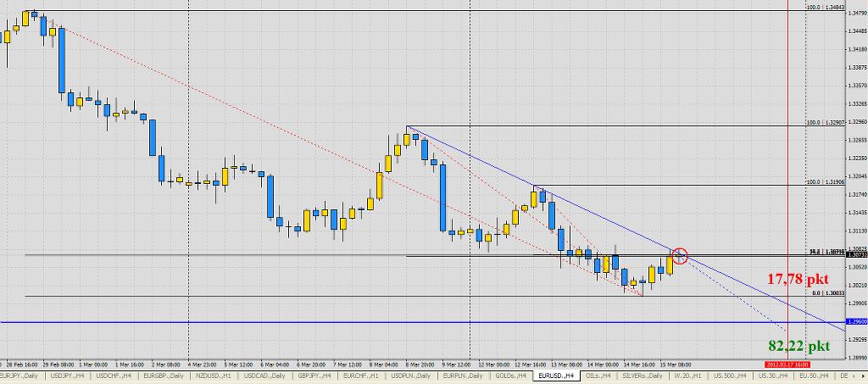This screenshot has width=868, height=384.
Task: Open the USDPLN.,Daily chart tab
Action: pyautogui.click(x=410, y=376)
